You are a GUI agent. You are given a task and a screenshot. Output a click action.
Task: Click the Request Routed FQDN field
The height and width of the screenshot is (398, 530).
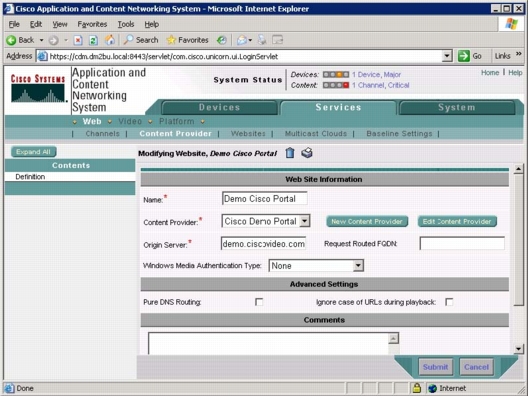pyautogui.click(x=462, y=243)
